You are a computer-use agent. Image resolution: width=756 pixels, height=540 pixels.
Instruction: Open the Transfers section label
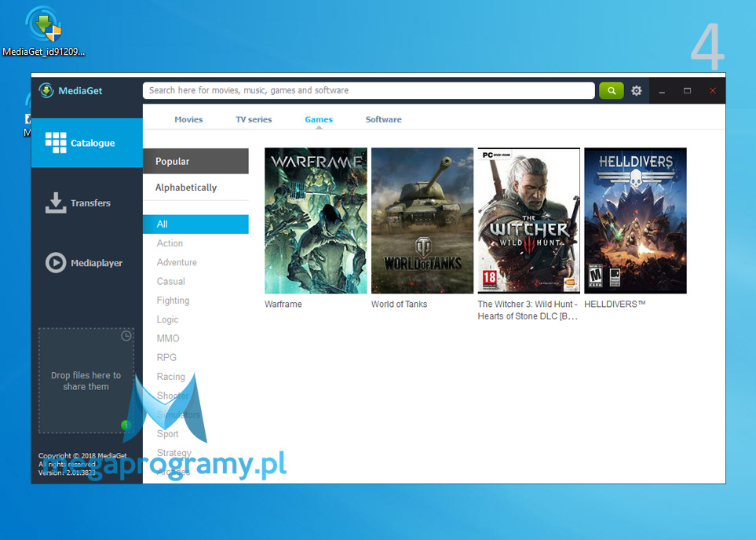click(x=90, y=203)
